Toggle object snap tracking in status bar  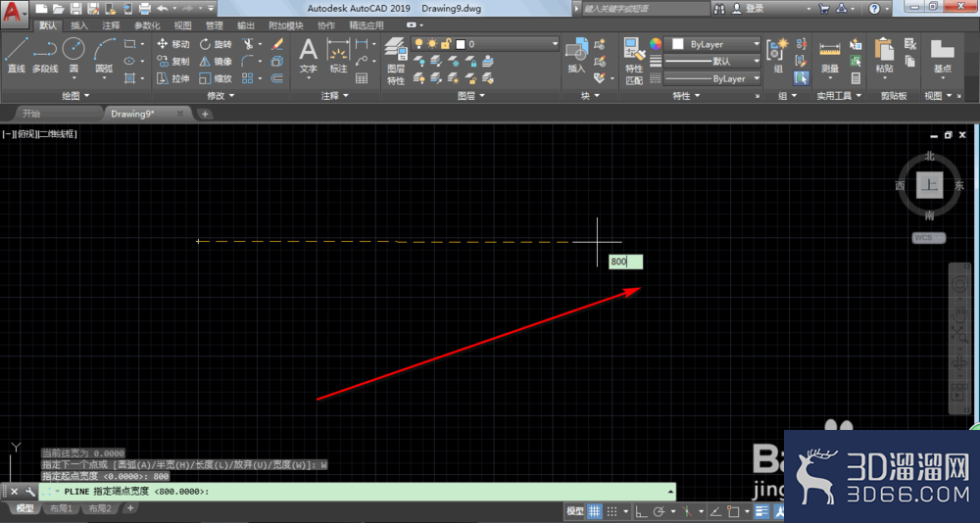[x=715, y=511]
